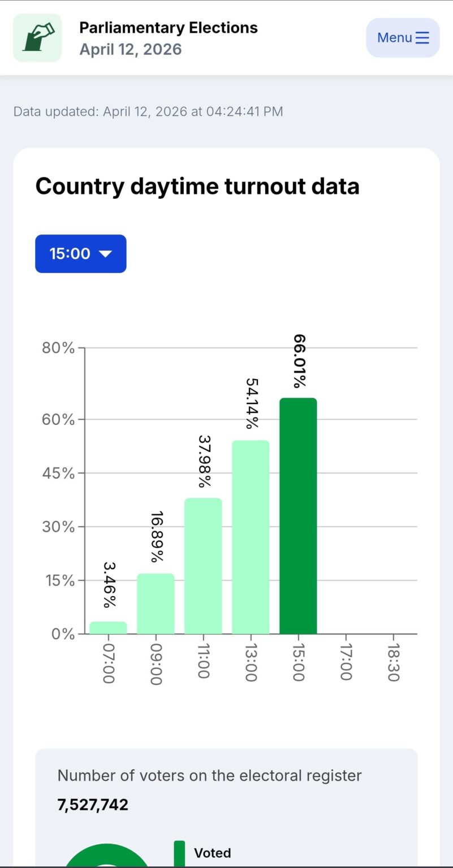Viewport: 453px width, 868px height.
Task: Click the green Voted legend marker
Action: coord(180,852)
